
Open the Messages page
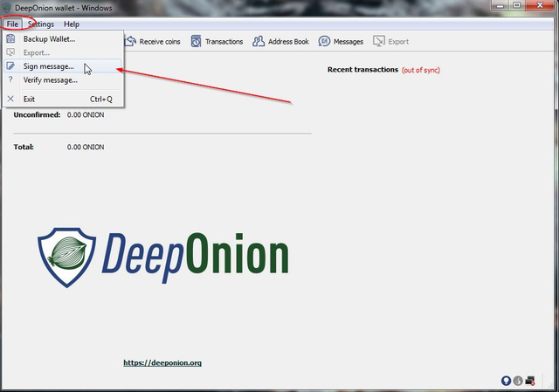342,42
